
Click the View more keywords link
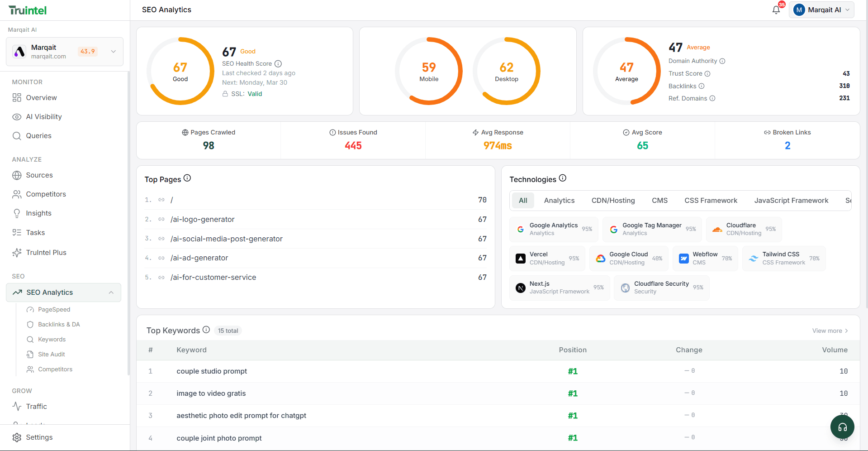(830, 331)
